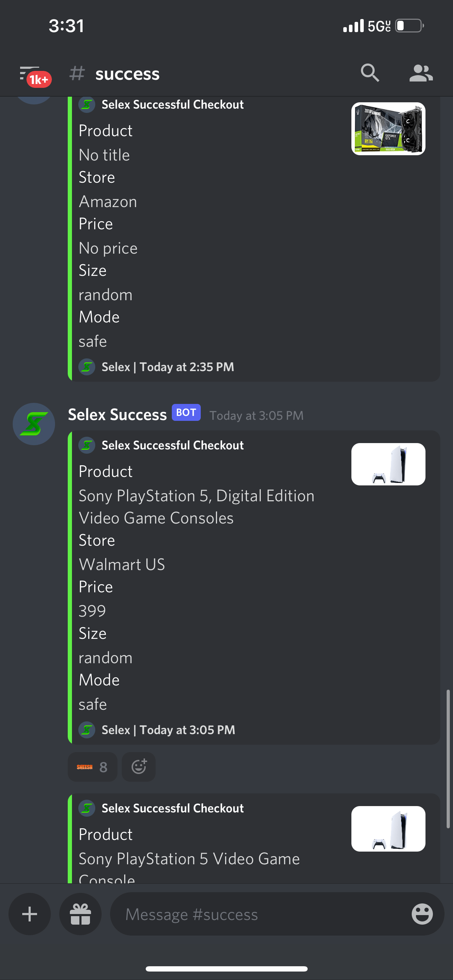Tap Selex Successful Checkout title for PS5 Digital
Screen dimensions: 453x980
click(172, 445)
